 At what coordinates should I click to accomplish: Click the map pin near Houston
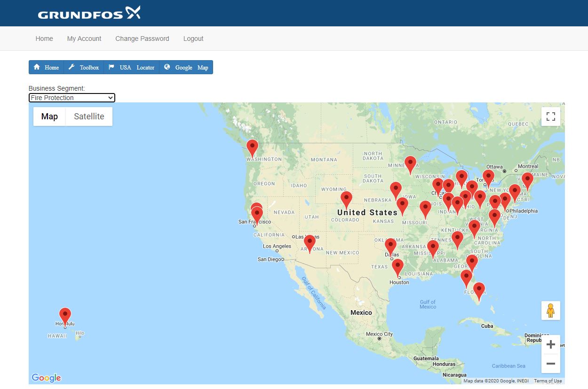397,268
